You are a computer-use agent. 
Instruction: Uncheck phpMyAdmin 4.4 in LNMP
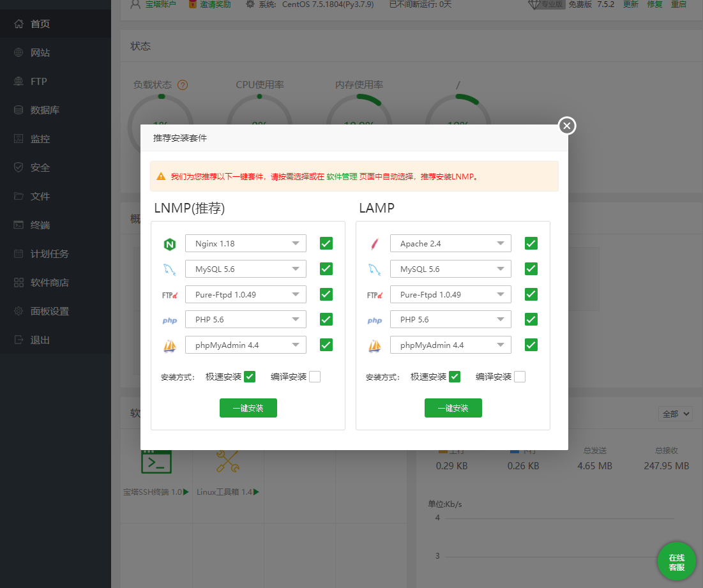point(326,345)
